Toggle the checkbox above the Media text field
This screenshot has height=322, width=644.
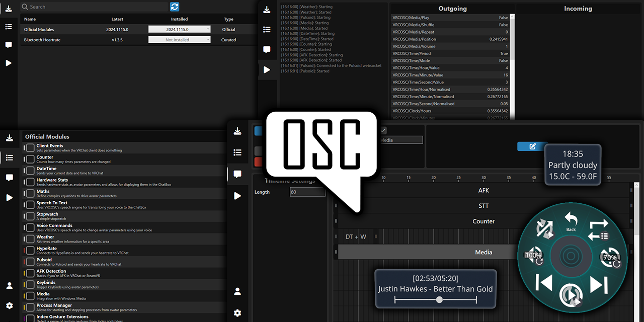[x=383, y=130]
